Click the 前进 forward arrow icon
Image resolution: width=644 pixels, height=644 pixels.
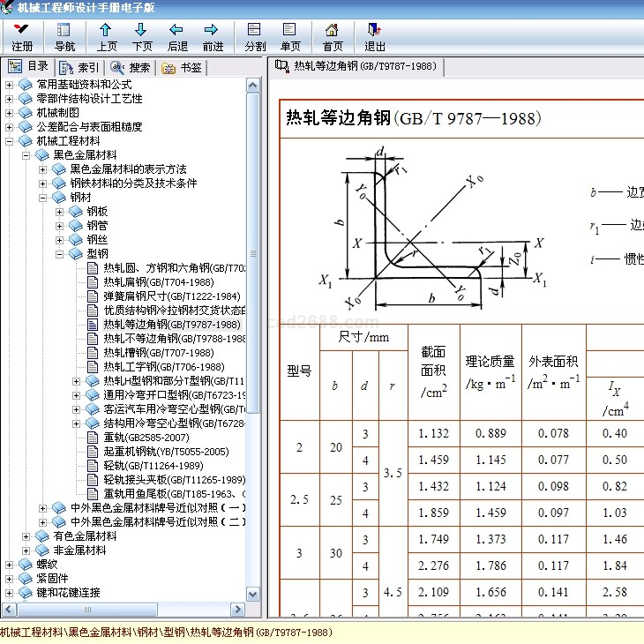(213, 30)
